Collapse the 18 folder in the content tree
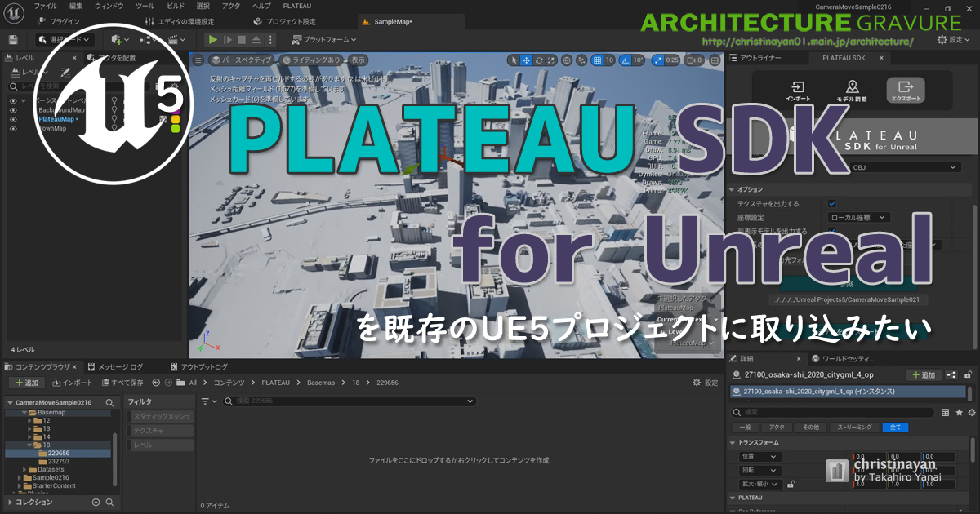980x514 pixels. tap(31, 443)
